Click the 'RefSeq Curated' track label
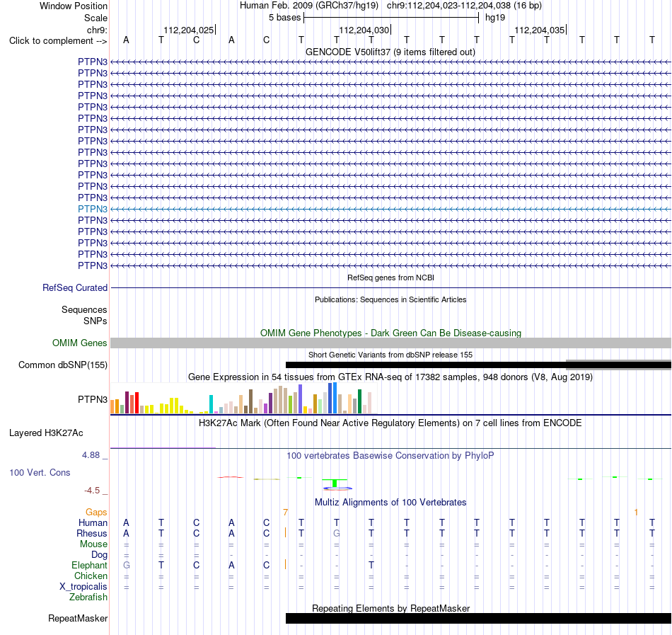This screenshot has width=672, height=635. [74, 287]
